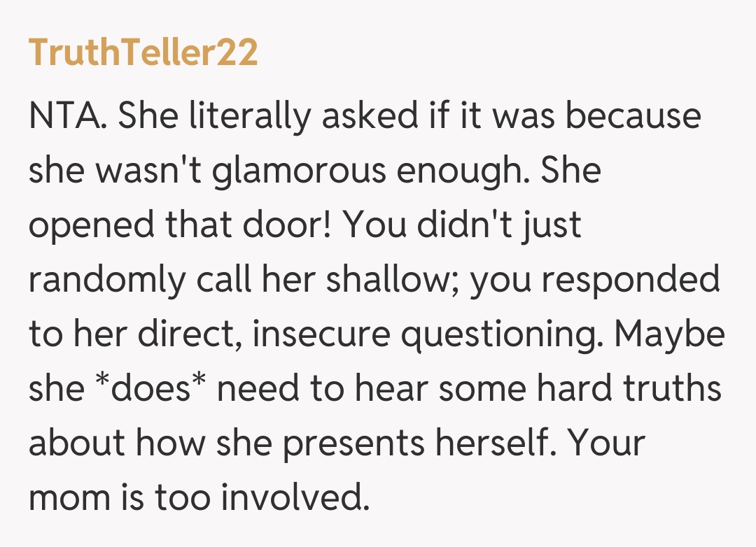Click the word "mom" in last line

pos(68,497)
